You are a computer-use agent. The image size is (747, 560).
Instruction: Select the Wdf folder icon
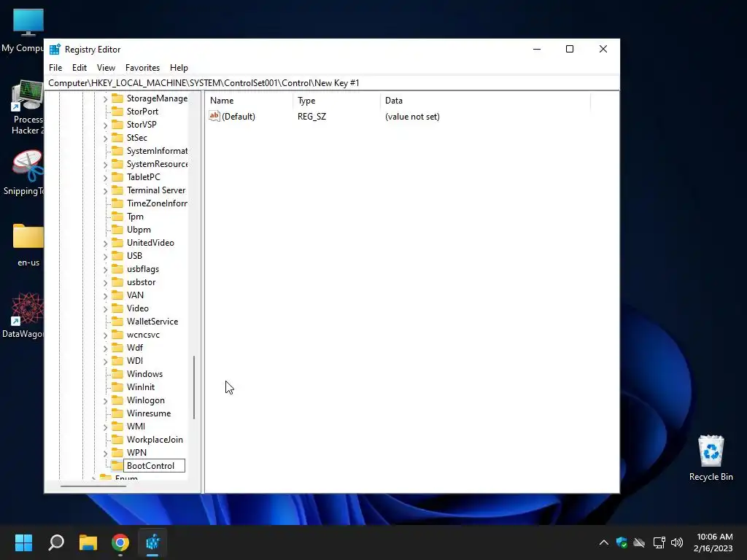click(117, 348)
